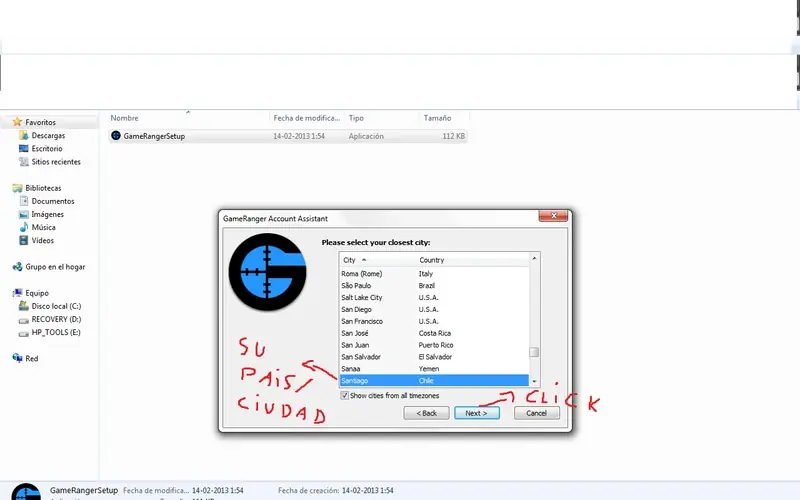Click the Documentos label under Bibliotecas
This screenshot has height=500, width=800.
click(53, 201)
